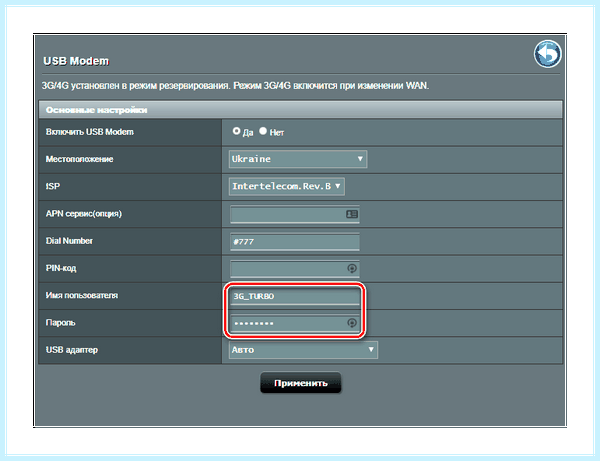Click the APN field contact card icon
600x461 pixels.
point(352,214)
